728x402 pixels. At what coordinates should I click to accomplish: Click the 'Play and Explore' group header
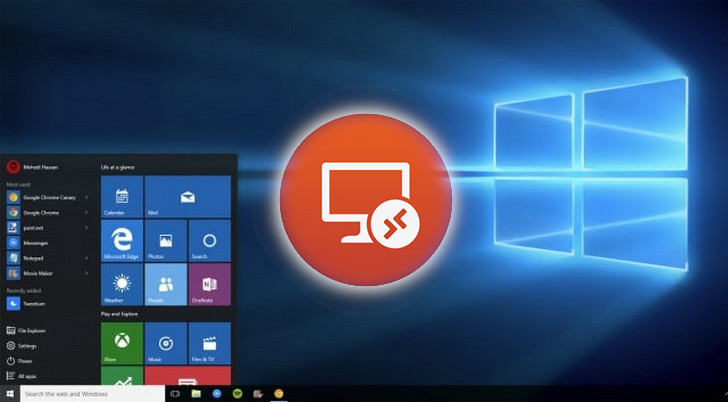tap(119, 314)
